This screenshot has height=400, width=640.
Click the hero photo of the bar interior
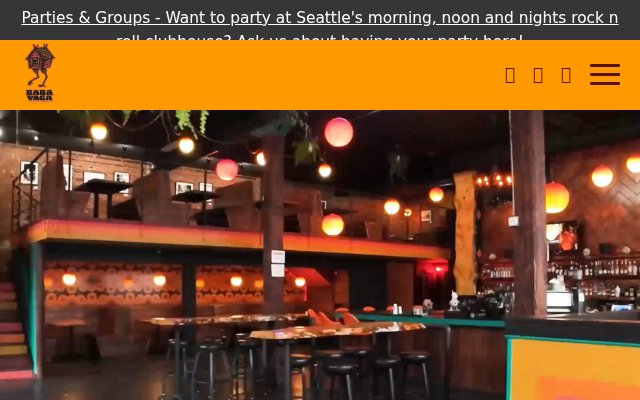pyautogui.click(x=320, y=255)
